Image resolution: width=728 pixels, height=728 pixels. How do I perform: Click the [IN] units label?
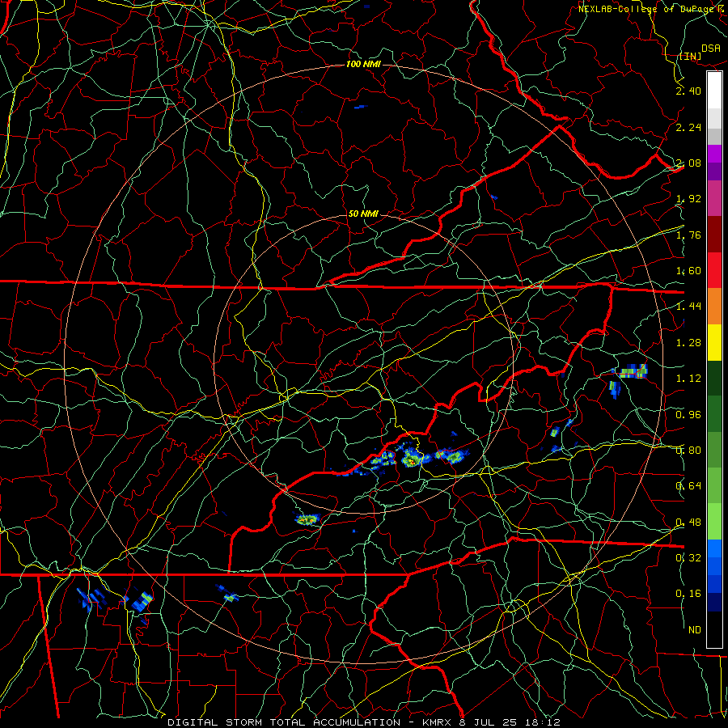691,56
